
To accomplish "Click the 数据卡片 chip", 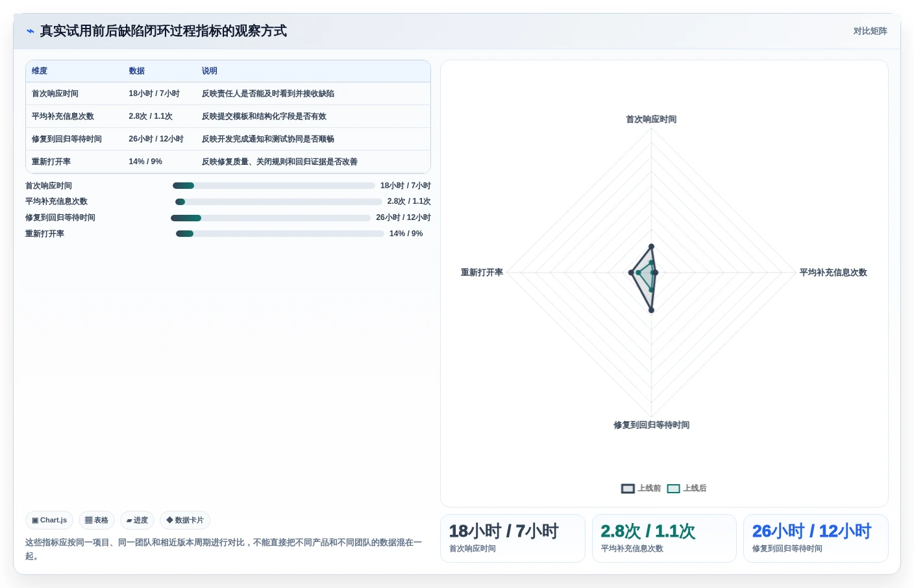I will (x=185, y=521).
